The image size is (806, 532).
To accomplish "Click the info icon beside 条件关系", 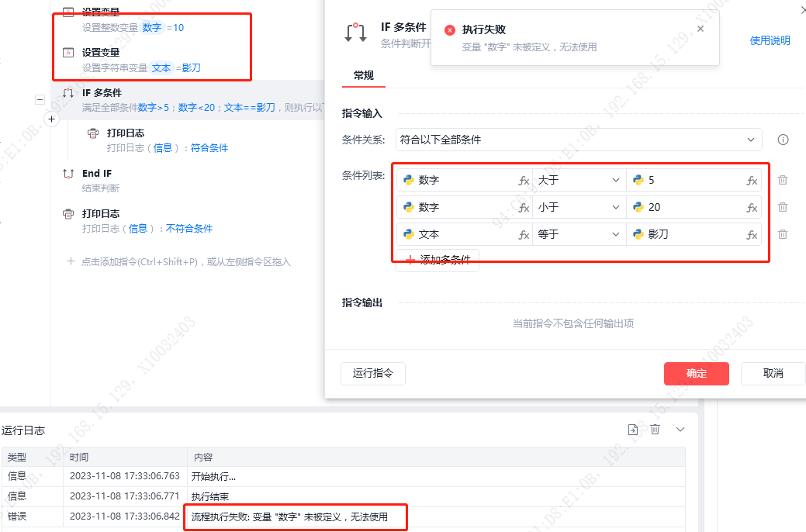I will 783,140.
